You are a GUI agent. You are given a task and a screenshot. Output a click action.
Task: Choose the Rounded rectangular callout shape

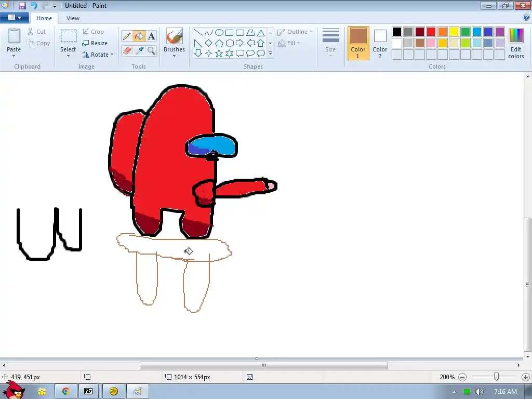pos(240,54)
